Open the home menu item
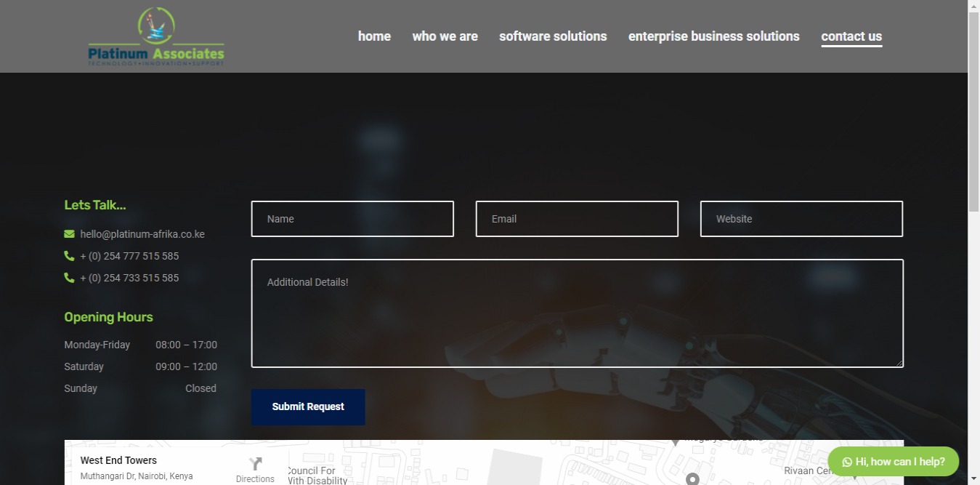980x485 pixels. coord(374,36)
